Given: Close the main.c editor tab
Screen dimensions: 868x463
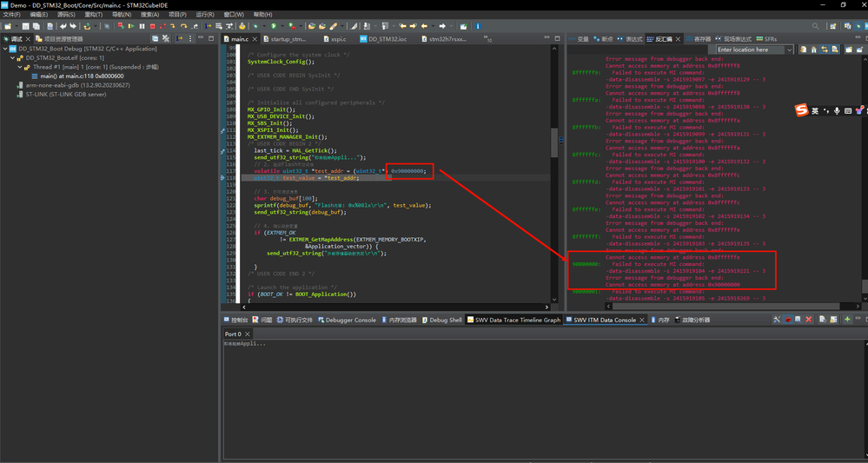Looking at the screenshot, I should [255, 39].
